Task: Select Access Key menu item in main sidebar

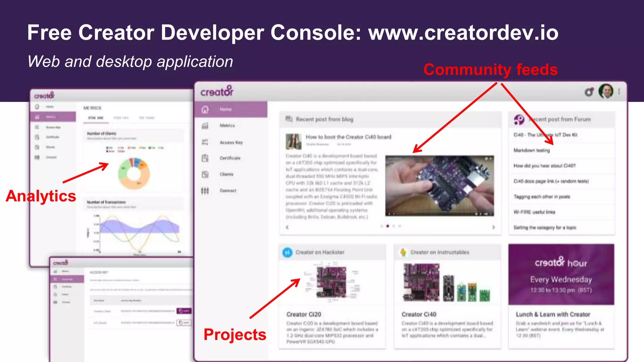Action: pyautogui.click(x=231, y=142)
